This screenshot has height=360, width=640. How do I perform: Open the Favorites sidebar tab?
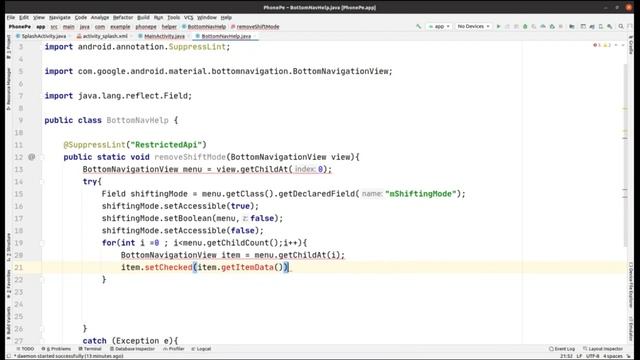coord(9,283)
